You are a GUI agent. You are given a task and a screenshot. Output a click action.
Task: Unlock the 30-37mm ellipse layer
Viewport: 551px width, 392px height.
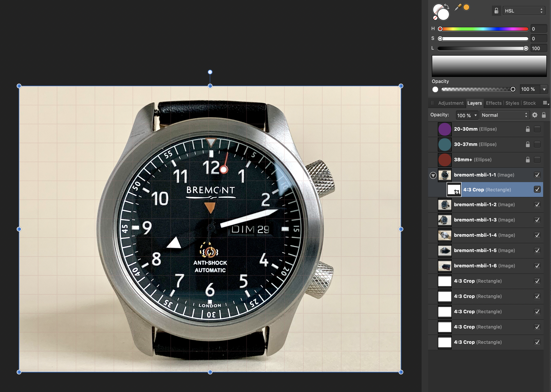[x=528, y=144]
